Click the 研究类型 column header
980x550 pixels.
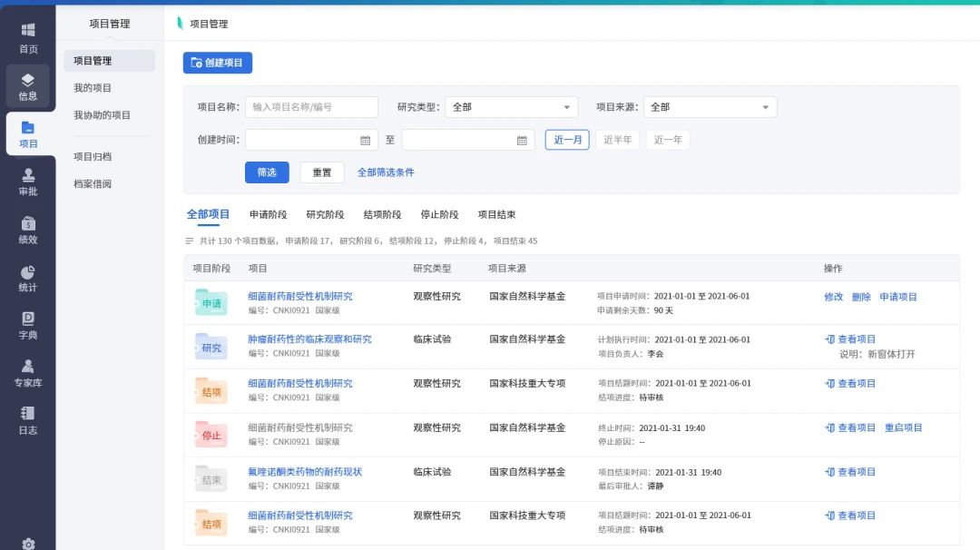pyautogui.click(x=432, y=268)
